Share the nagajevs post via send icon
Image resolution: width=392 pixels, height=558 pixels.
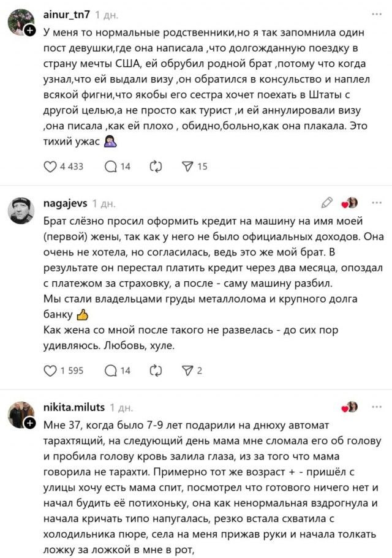188,369
